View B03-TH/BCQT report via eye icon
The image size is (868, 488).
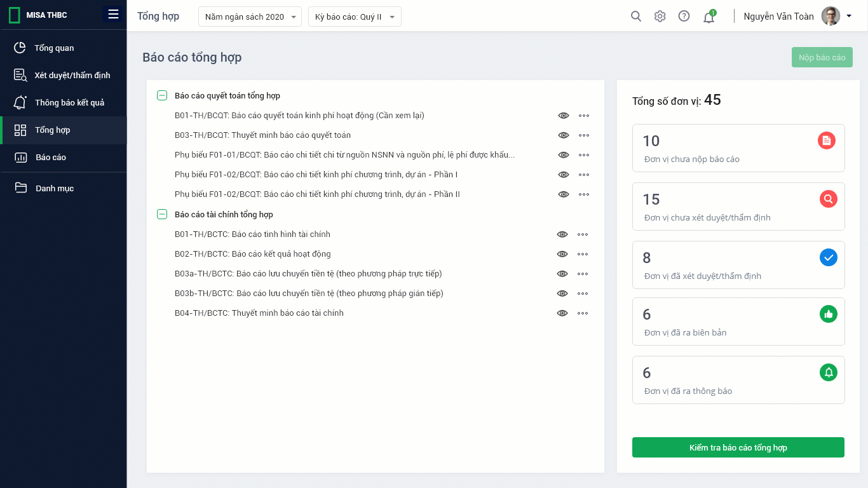pyautogui.click(x=563, y=135)
